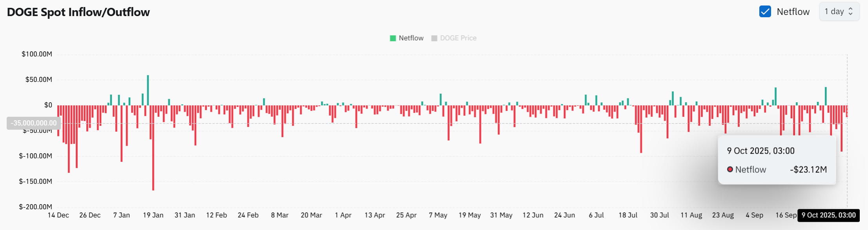Screen dimensions: 868x230
Task: Click the green Netflow legend swatch
Action: click(393, 38)
